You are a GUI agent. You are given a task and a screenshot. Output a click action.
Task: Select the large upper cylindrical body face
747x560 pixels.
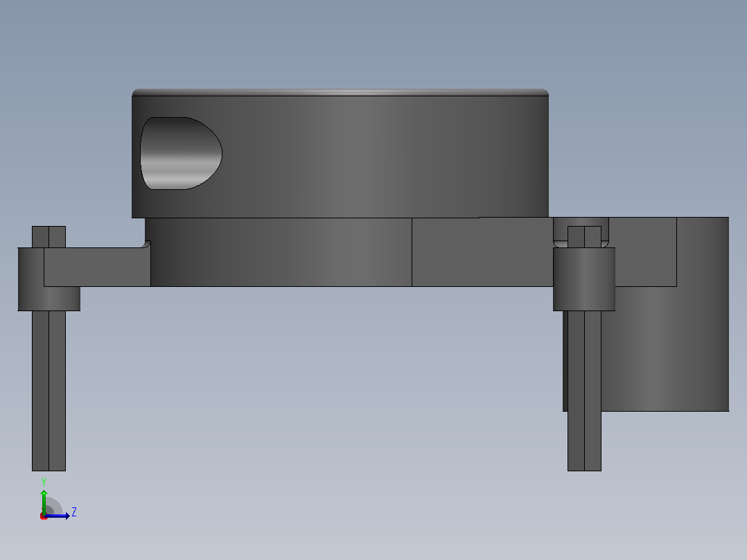point(340,157)
